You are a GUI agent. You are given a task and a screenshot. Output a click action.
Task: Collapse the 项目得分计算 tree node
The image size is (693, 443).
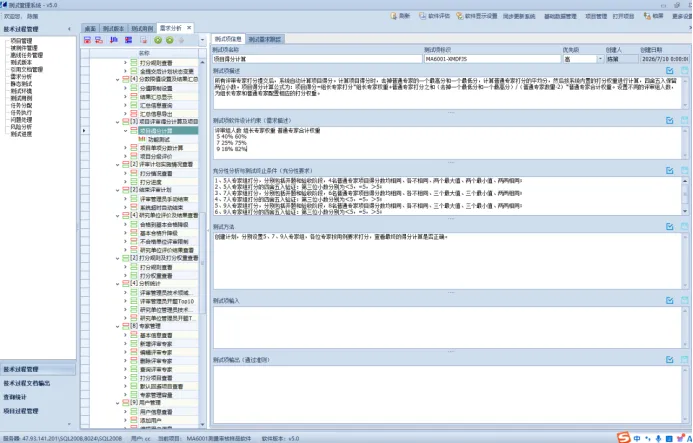[126, 131]
